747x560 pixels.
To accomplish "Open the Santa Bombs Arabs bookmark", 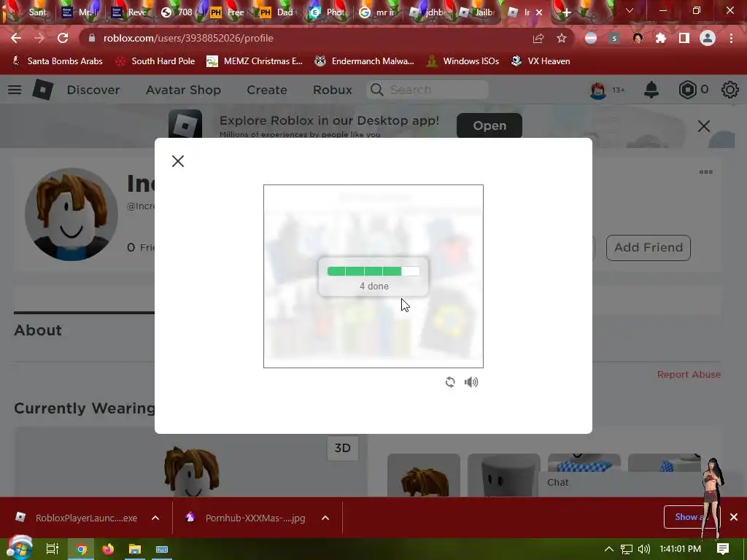I will tap(57, 61).
